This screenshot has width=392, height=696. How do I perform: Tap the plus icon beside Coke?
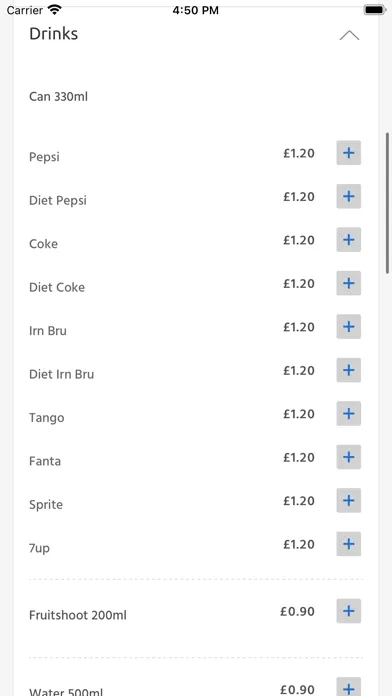coord(348,240)
